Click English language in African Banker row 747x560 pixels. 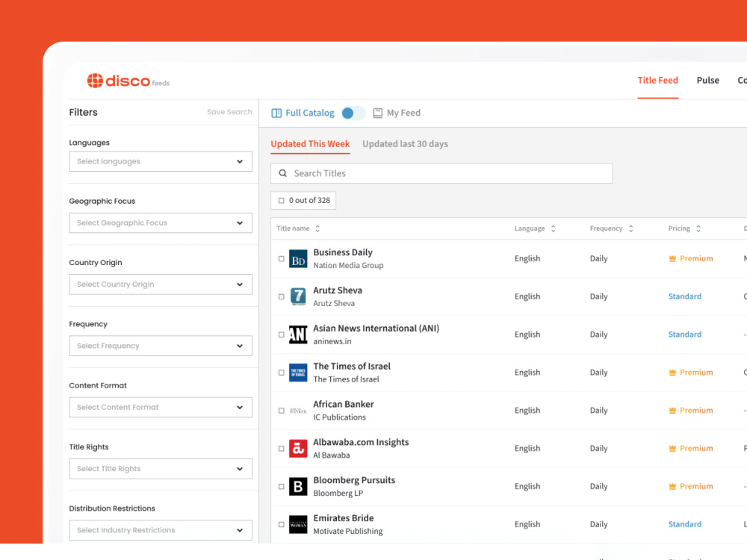coord(527,411)
